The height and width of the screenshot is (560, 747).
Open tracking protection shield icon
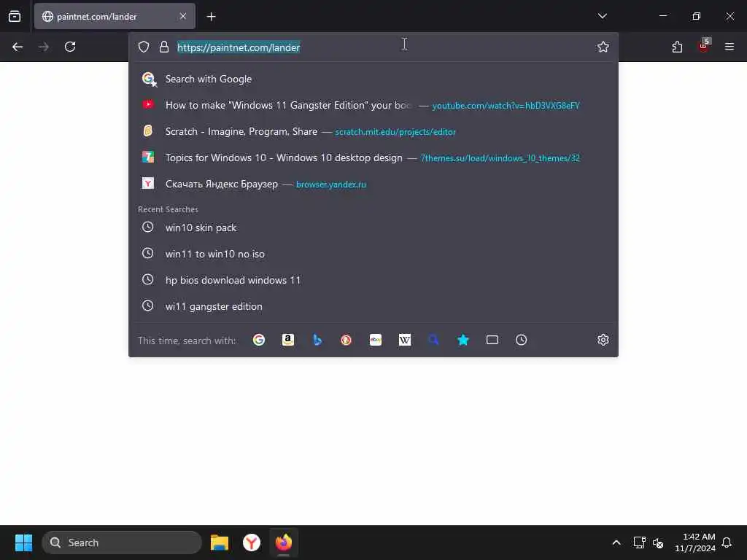coord(144,47)
